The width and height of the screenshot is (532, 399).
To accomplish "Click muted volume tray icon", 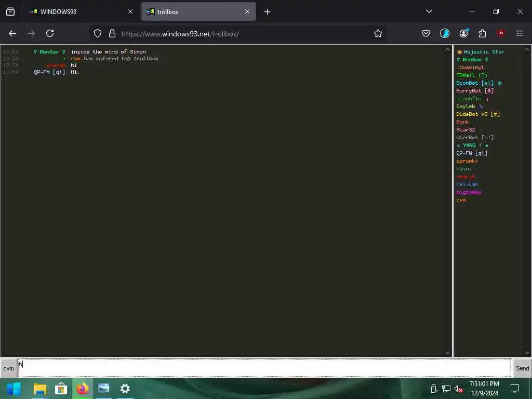I will click(458, 389).
